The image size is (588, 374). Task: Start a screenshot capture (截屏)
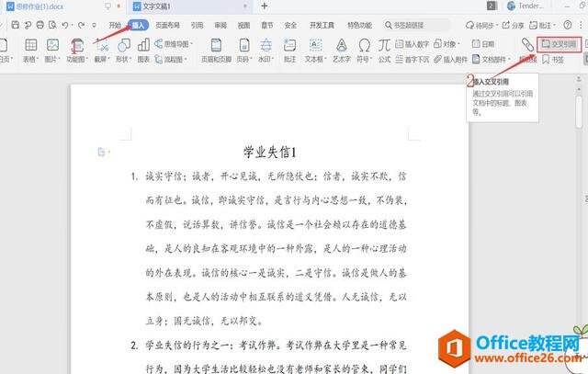(x=102, y=51)
